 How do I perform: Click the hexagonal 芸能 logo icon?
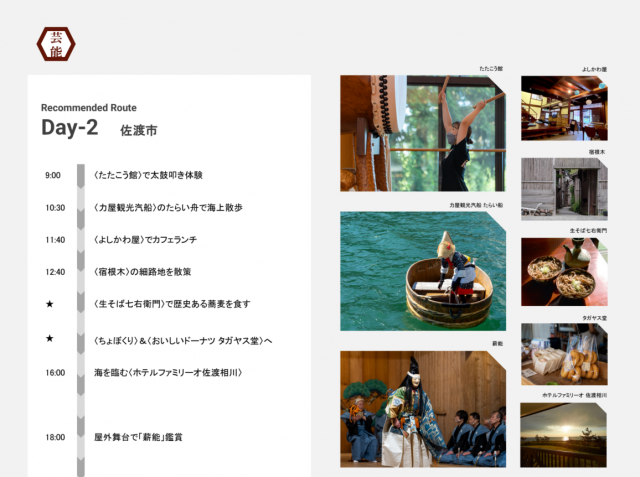[x=56, y=44]
